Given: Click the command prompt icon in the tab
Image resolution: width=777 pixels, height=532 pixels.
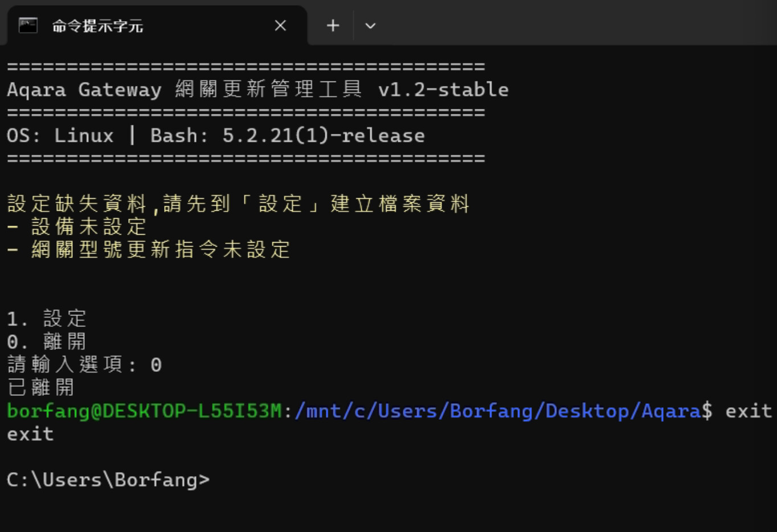Looking at the screenshot, I should point(28,26).
